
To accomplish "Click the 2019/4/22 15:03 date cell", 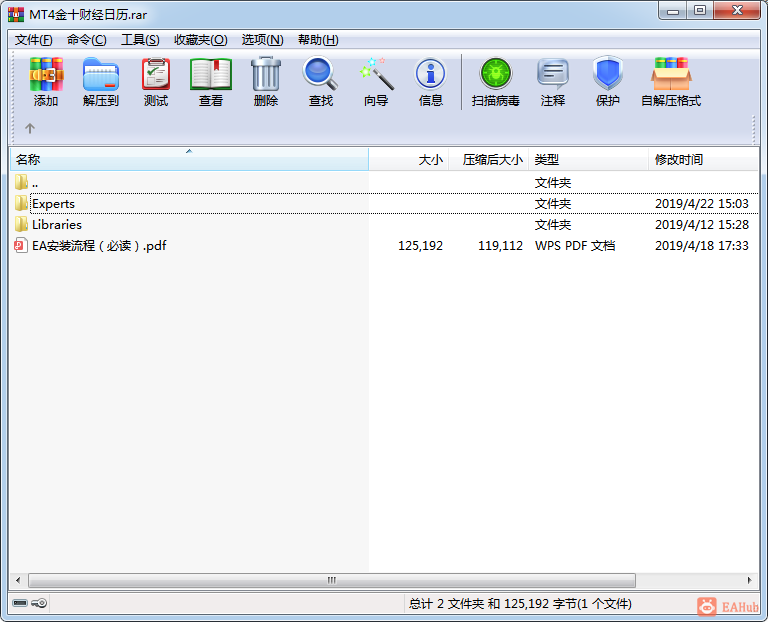I will (x=702, y=204).
